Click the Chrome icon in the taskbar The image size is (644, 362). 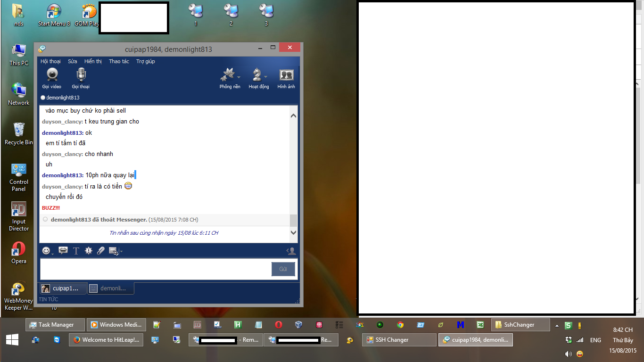(400, 325)
